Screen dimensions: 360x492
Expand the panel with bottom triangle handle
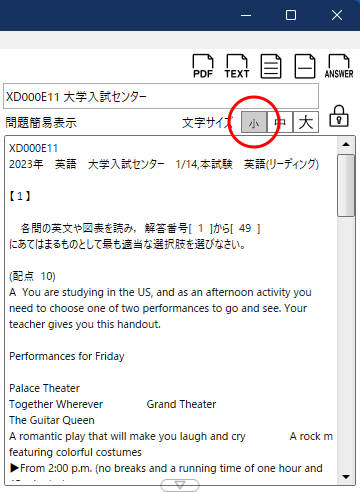click(x=180, y=485)
